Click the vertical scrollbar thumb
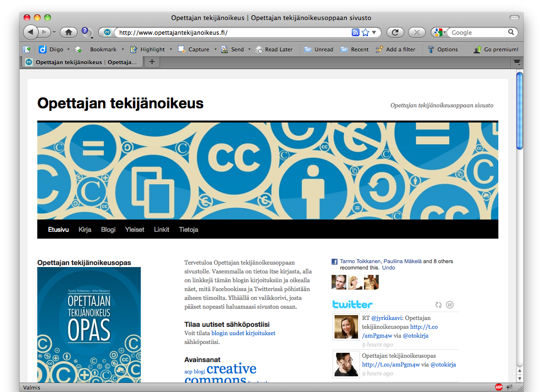Viewport: 543px width, 392px height. [519, 110]
